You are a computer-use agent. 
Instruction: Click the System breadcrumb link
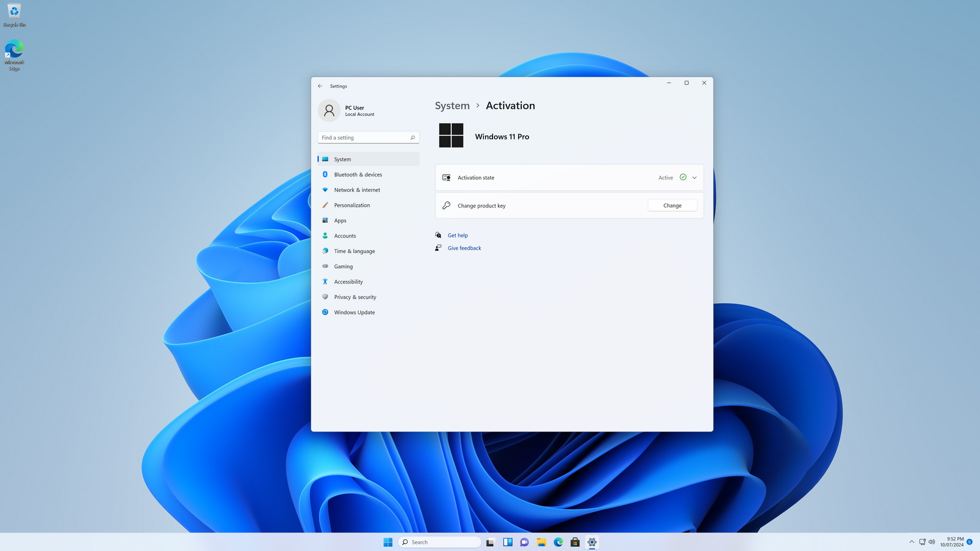[x=452, y=106]
